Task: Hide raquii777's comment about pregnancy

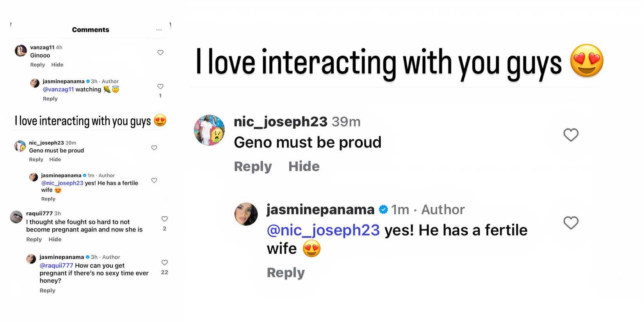Action: (55, 239)
